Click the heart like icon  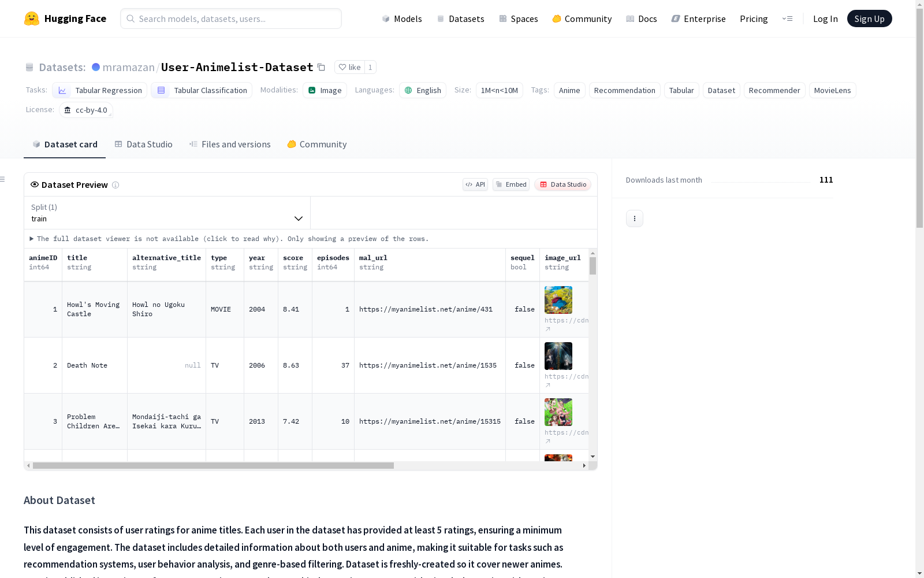tap(342, 67)
